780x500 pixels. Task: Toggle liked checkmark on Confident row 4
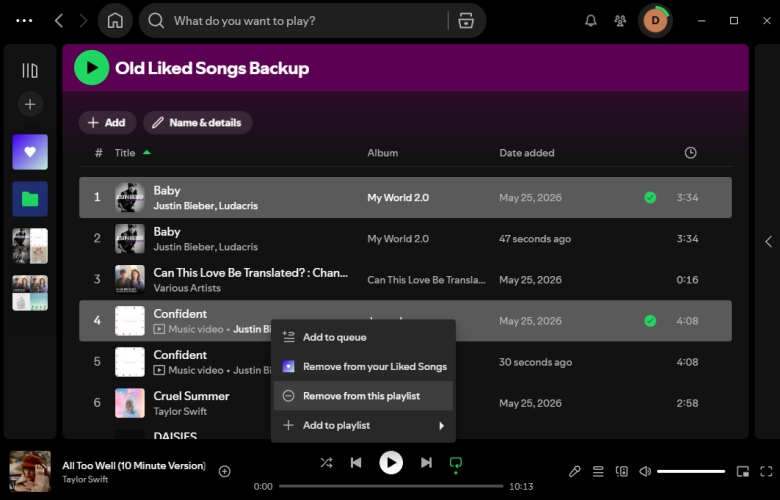pos(650,321)
